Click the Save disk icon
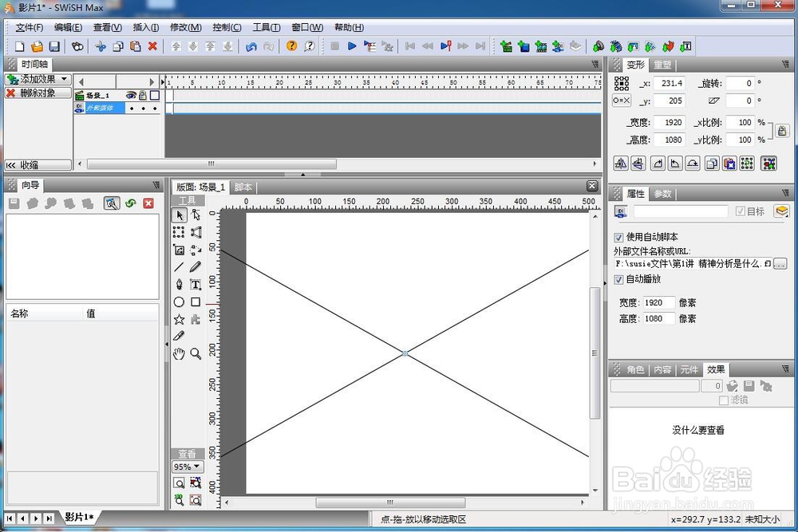The height and width of the screenshot is (532, 798). 54,47
